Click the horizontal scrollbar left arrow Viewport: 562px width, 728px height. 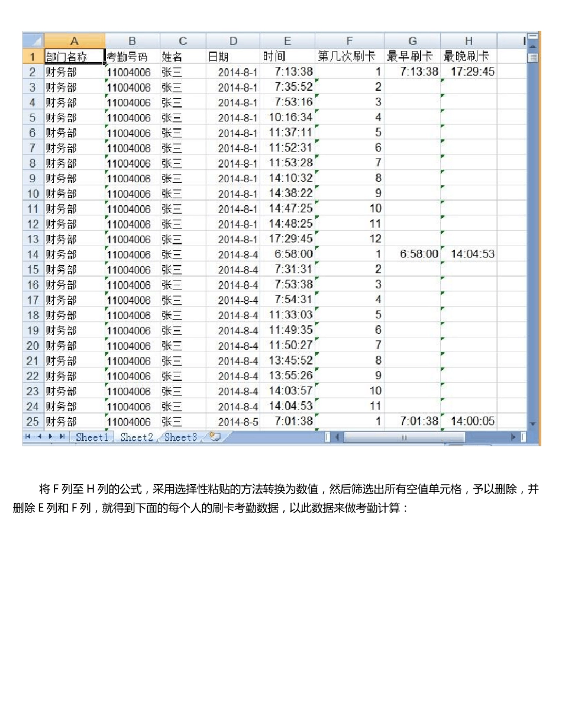[x=338, y=437]
